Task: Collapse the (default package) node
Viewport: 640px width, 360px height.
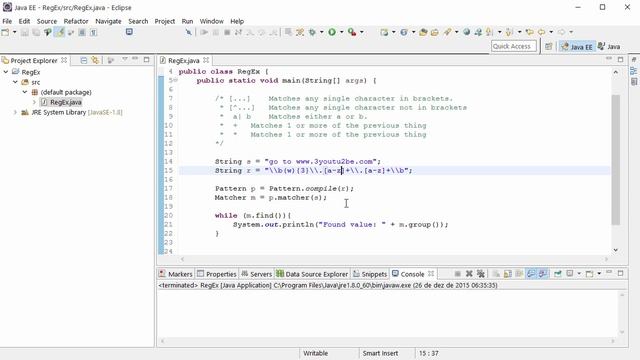Action: (25, 92)
